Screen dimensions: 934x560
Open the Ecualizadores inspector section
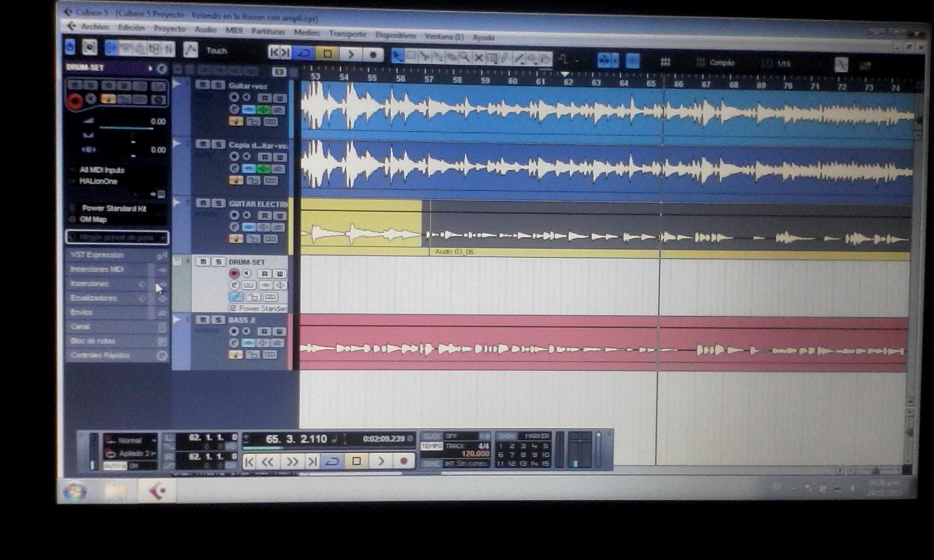117,298
